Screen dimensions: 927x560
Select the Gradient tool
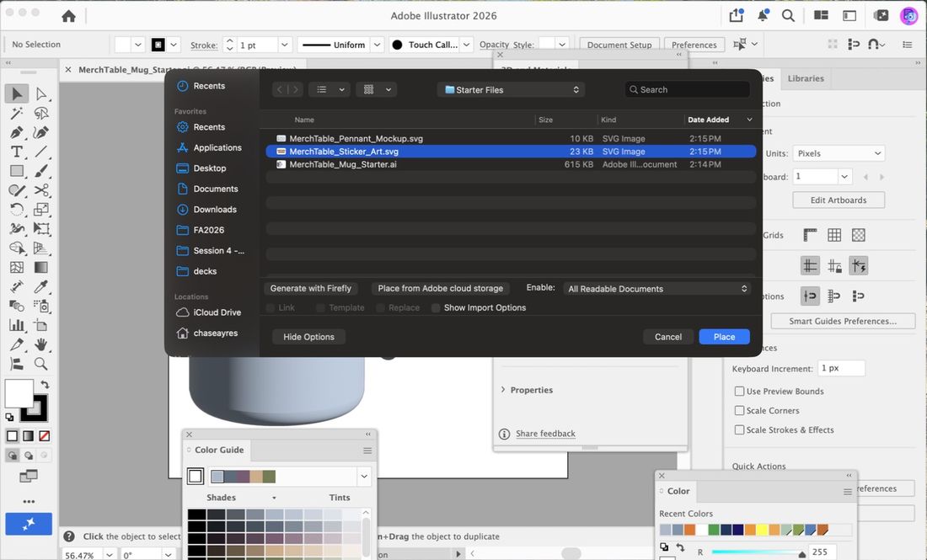(40, 267)
